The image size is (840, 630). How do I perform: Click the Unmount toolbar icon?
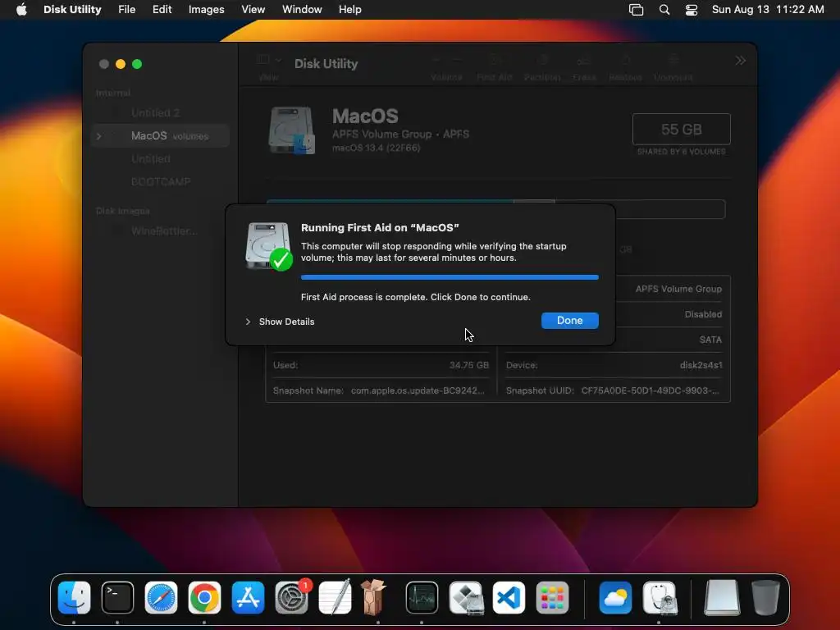coord(673,60)
